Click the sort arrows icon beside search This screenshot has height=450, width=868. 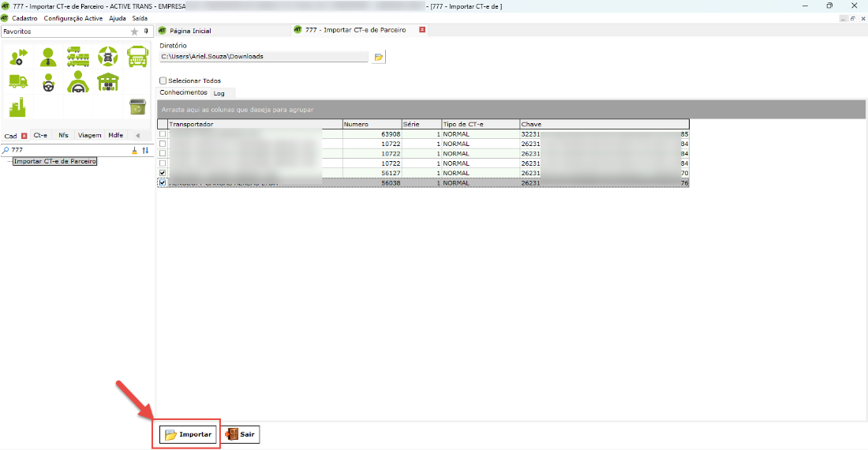coord(146,150)
